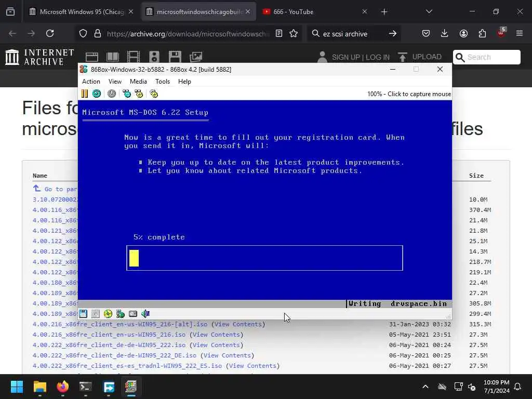The height and width of the screenshot is (399, 532).
Task: Open a new Firefox tab
Action: point(384,12)
